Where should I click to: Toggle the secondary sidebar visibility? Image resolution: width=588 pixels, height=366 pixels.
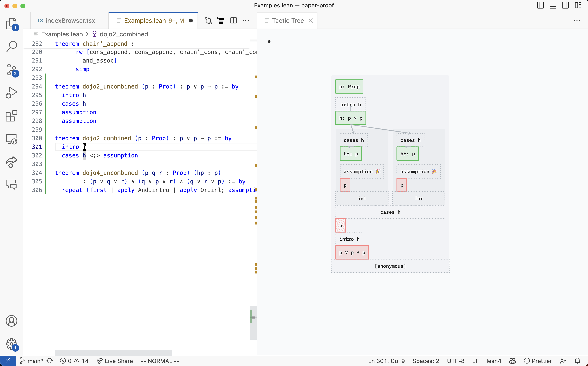pyautogui.click(x=565, y=5)
